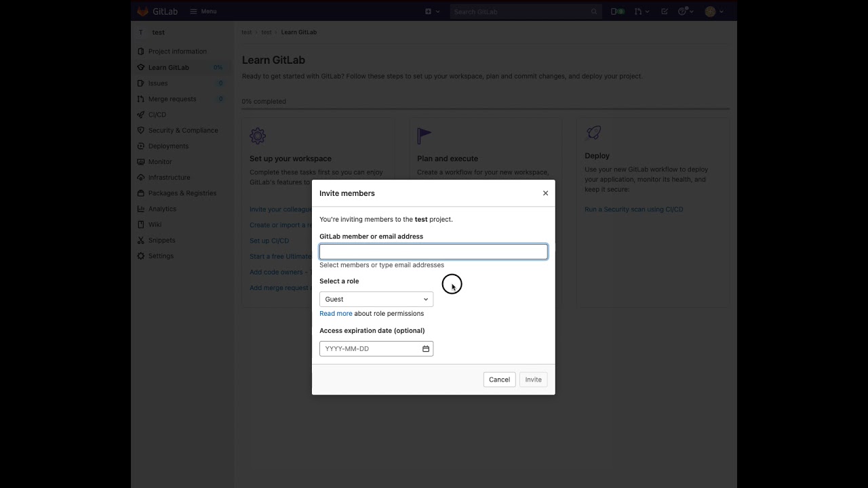This screenshot has width=868, height=488.
Task: Click the GitLab fox logo
Action: (x=143, y=12)
